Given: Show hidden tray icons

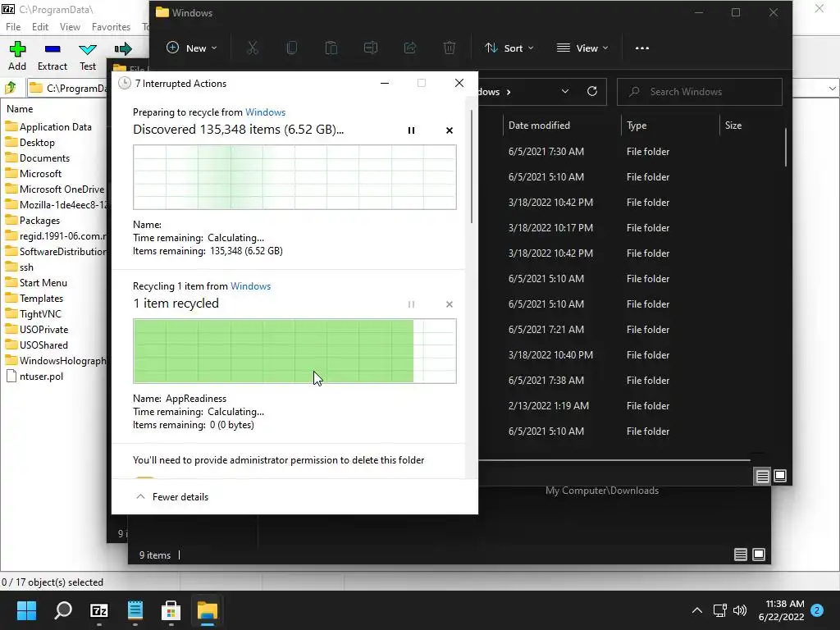Looking at the screenshot, I should tap(697, 610).
